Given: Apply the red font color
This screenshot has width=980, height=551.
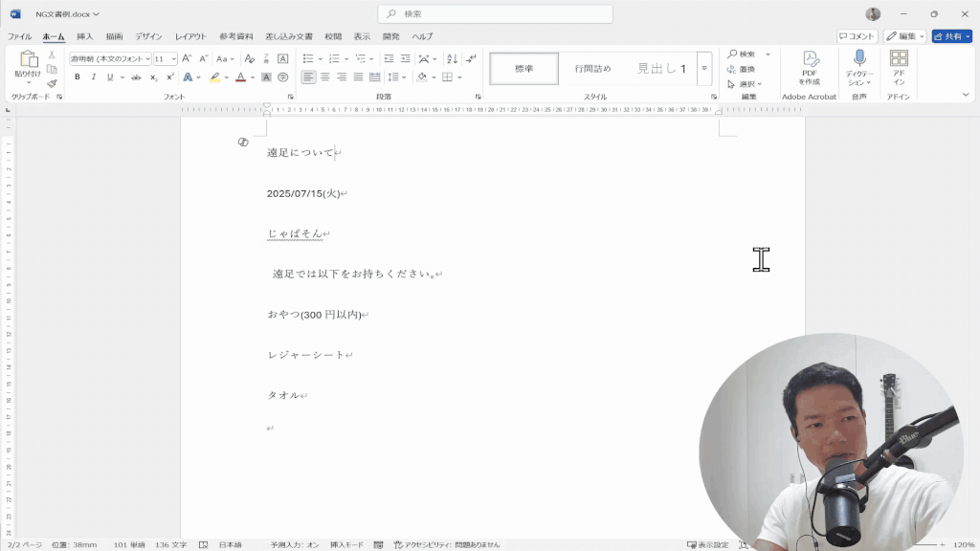Looking at the screenshot, I should [x=240, y=77].
